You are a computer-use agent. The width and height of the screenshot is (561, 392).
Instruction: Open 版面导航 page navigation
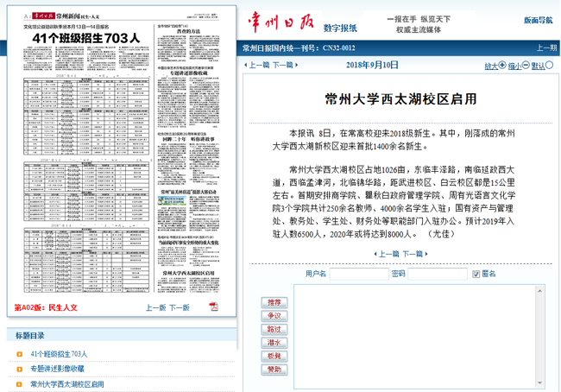539,20
